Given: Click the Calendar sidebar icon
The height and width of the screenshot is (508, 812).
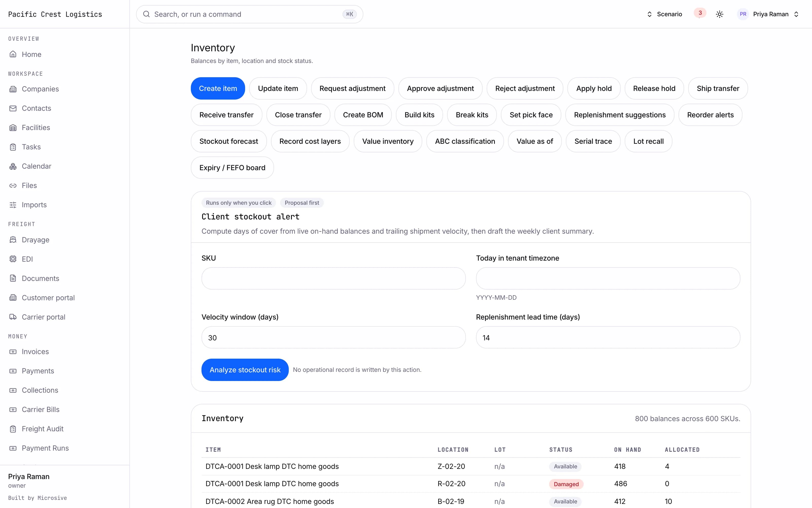Looking at the screenshot, I should click(x=13, y=166).
